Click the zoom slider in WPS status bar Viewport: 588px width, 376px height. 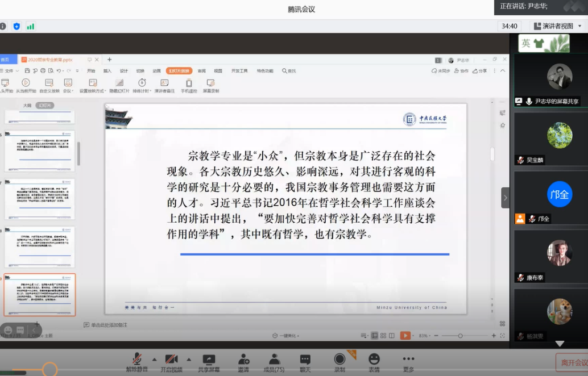460,336
